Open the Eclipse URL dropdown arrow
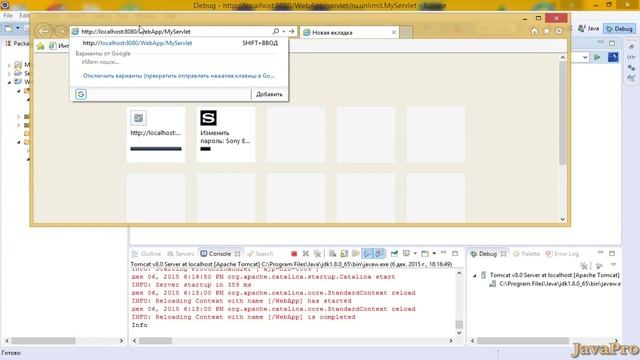The width and height of the screenshot is (640, 360). 585,58
